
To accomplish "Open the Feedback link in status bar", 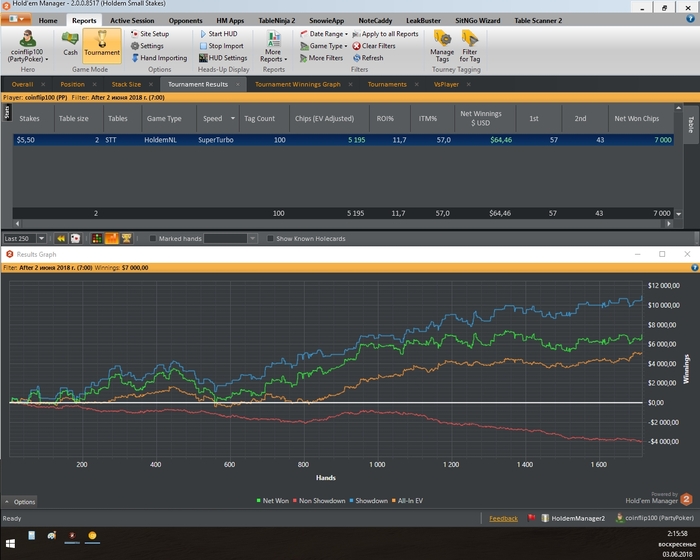I will [x=504, y=518].
